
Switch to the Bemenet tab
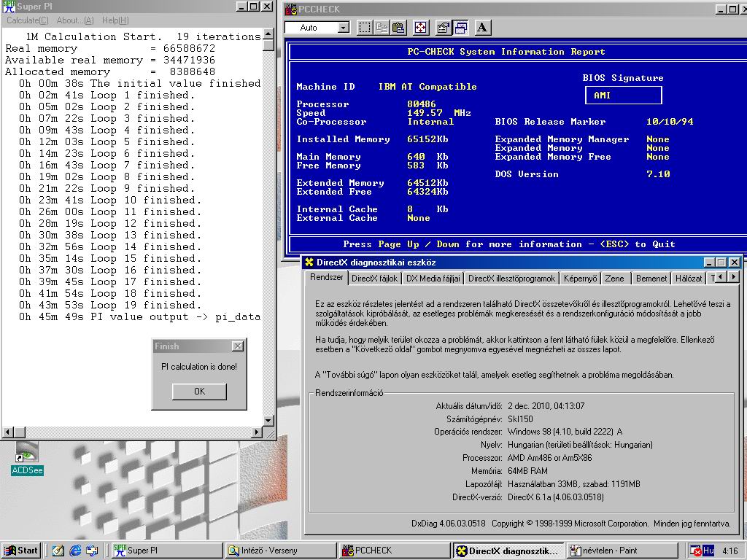coord(651,279)
